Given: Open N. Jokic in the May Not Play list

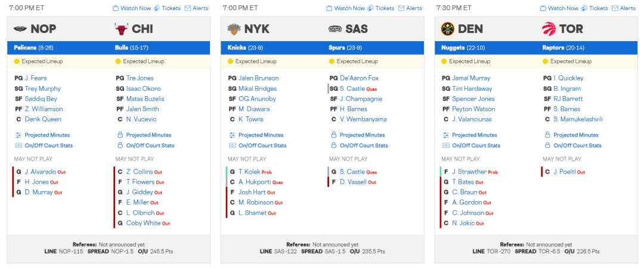Looking at the screenshot, I should point(463,223).
